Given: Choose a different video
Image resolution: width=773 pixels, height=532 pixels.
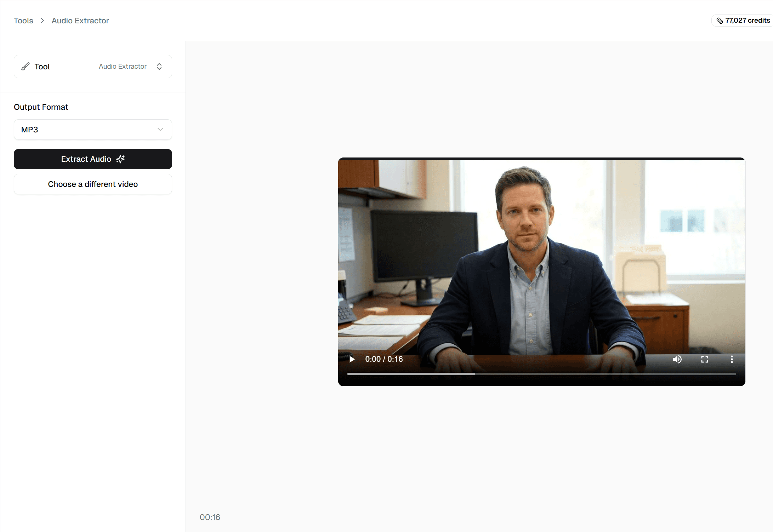Looking at the screenshot, I should click(x=93, y=184).
